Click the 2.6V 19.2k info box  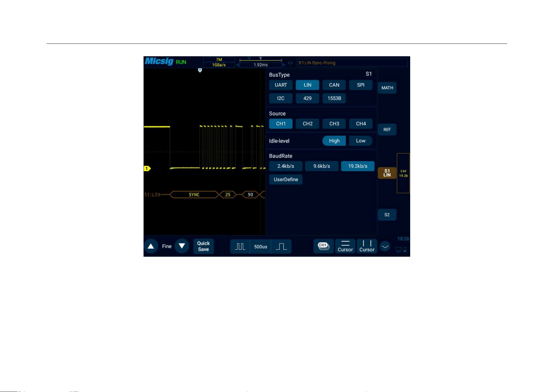pyautogui.click(x=403, y=173)
